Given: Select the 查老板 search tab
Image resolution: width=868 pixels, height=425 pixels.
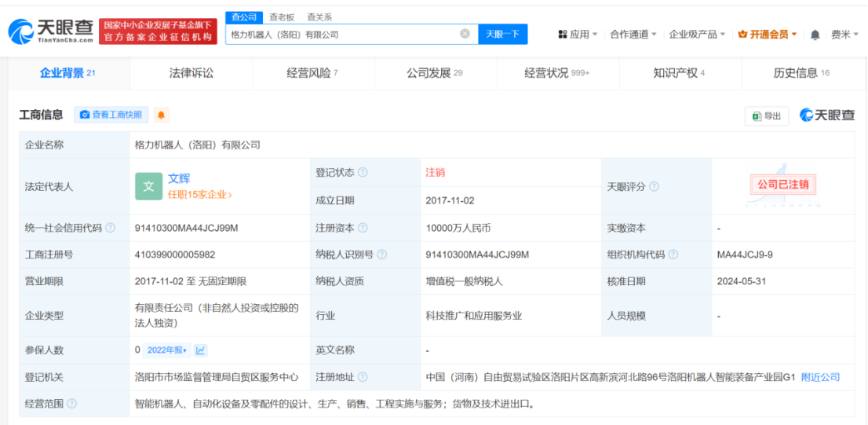Looking at the screenshot, I should 282,17.
